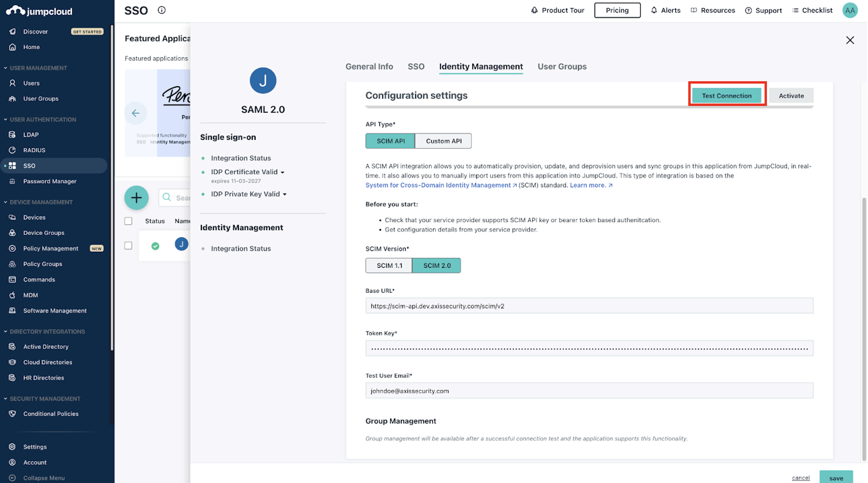Switch to the General Info tab

[x=369, y=66]
